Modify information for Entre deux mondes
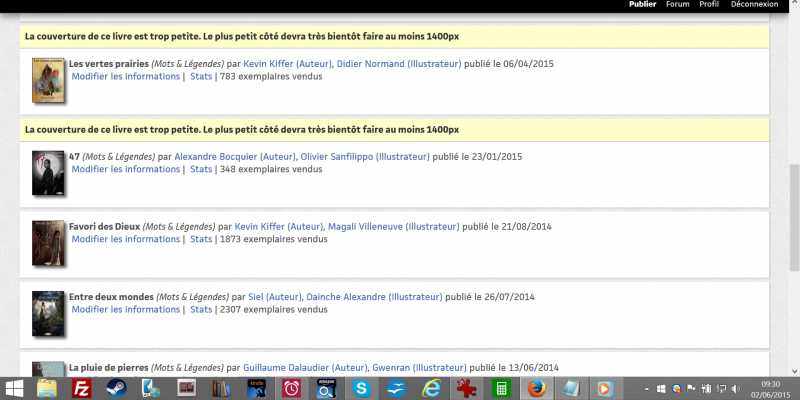This screenshot has height=400, width=800. coord(125,310)
